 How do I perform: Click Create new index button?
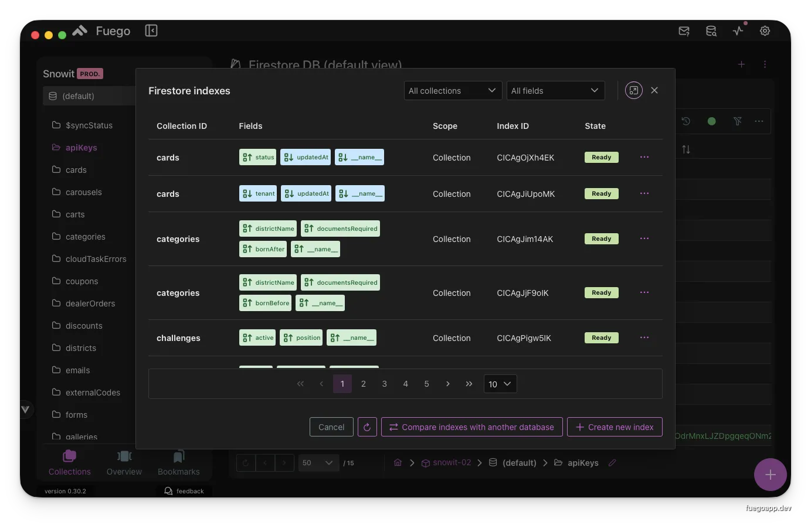click(x=614, y=427)
